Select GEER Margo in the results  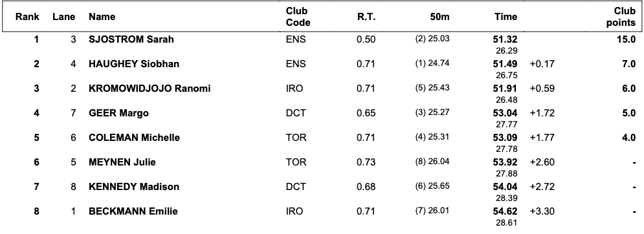(x=118, y=113)
